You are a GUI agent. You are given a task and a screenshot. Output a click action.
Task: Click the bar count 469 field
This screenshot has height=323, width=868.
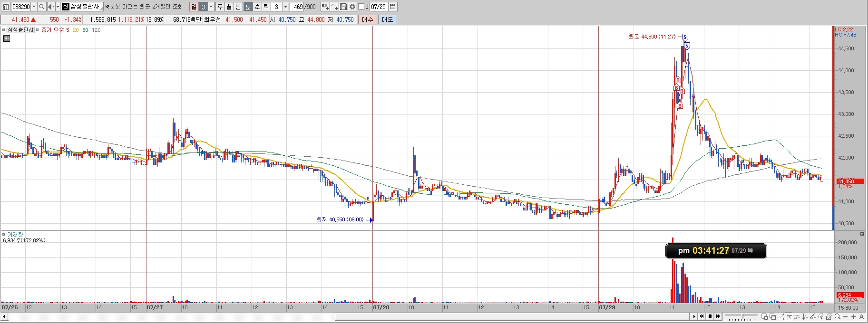(298, 7)
